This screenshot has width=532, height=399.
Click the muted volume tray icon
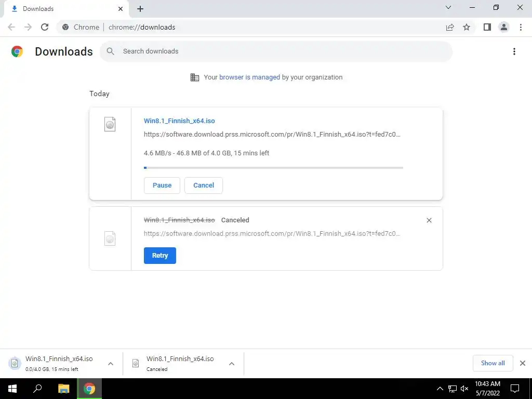coord(464,389)
